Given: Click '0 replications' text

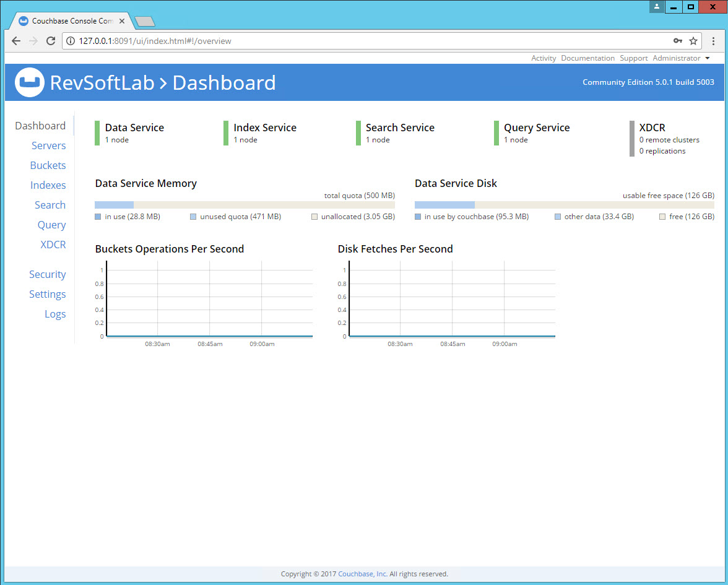Looking at the screenshot, I should click(662, 151).
